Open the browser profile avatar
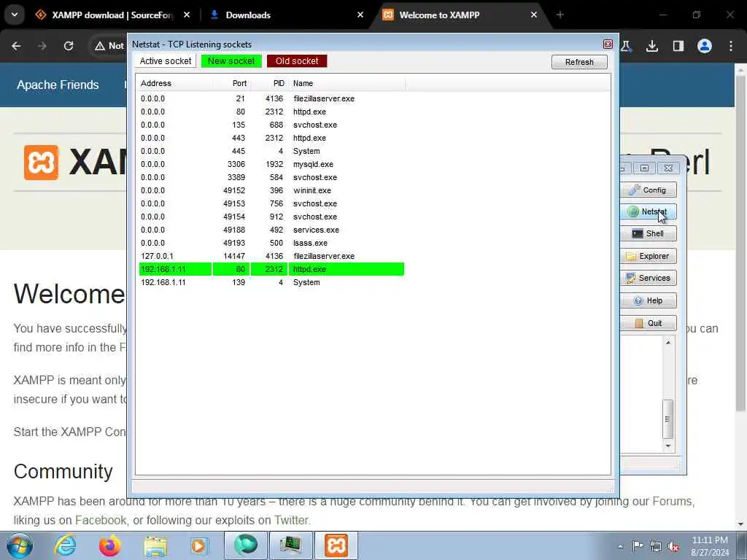Screen dimensions: 747x560 click(x=705, y=46)
